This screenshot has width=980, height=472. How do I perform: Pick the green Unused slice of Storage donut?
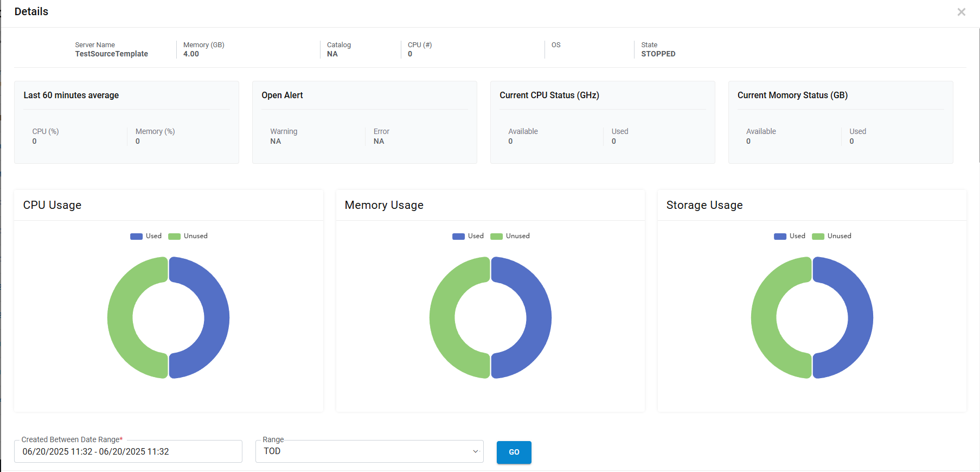point(764,317)
